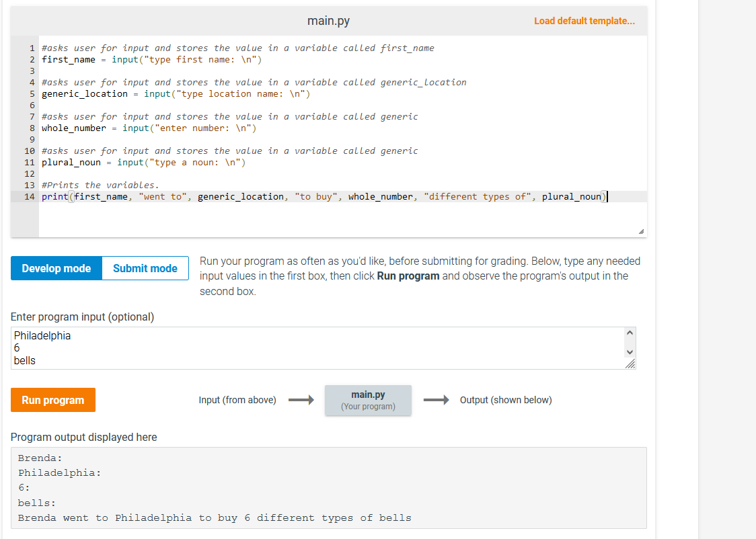The height and width of the screenshot is (539, 756).
Task: Click the '#Prints the variables.' comment
Action: pyautogui.click(x=100, y=185)
